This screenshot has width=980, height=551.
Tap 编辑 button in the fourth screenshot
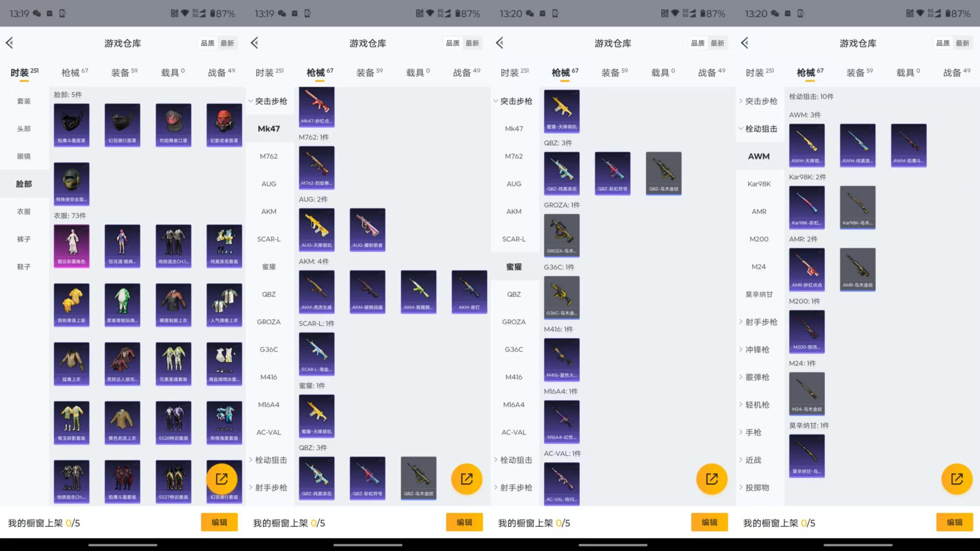(x=955, y=522)
